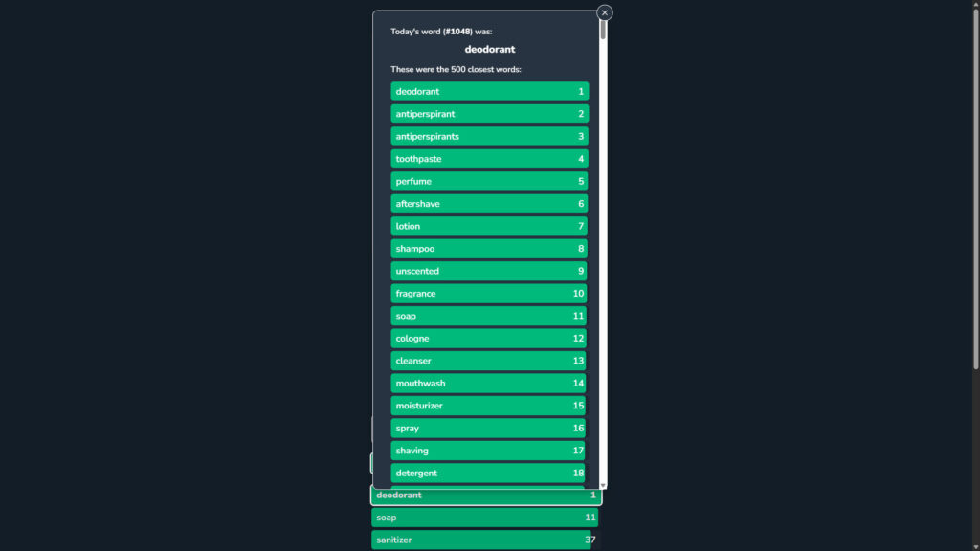Select the 'antiperspirant' word row
Image resolution: width=980 pixels, height=551 pixels.
click(x=489, y=114)
